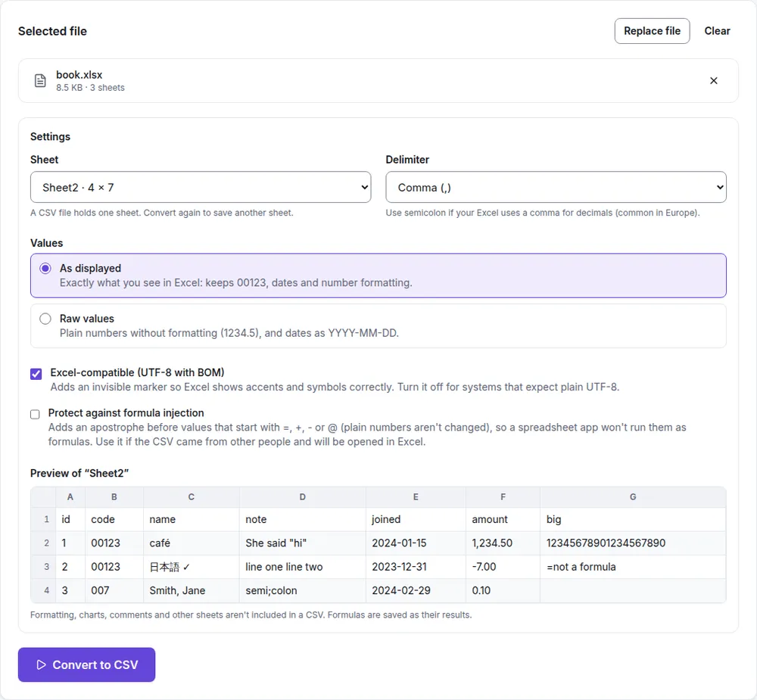Click the Replace file button

point(652,31)
